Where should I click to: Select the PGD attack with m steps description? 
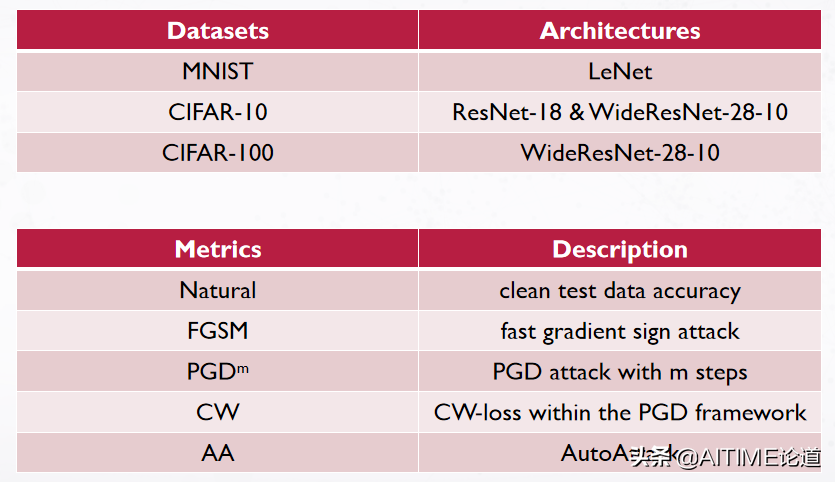[620, 372]
